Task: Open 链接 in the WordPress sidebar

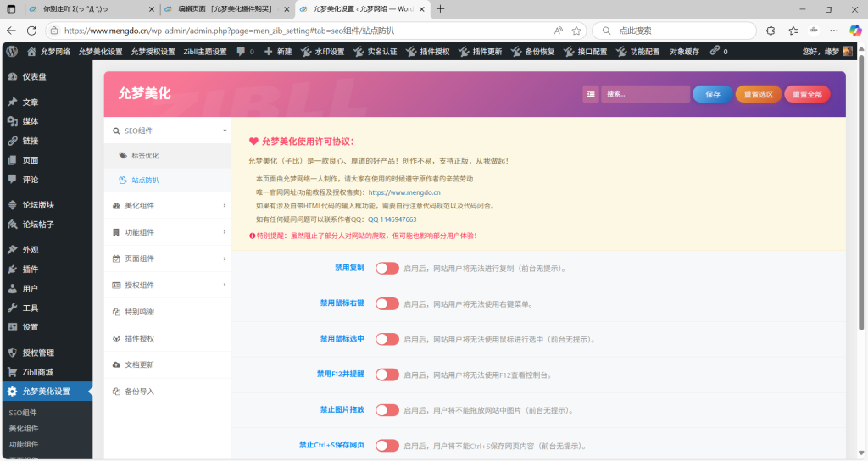Action: click(47, 142)
